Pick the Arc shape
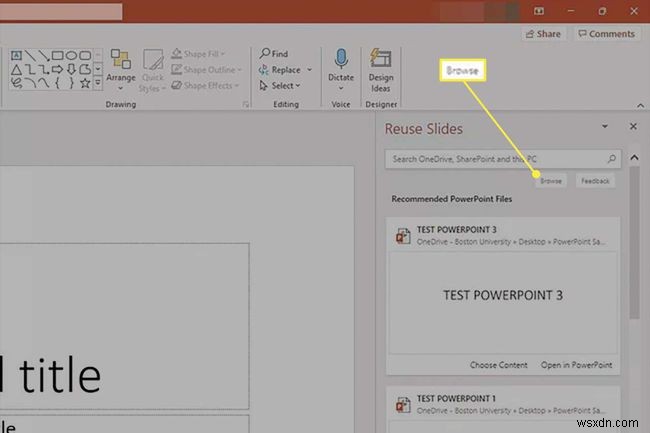Viewport: 650px width, 433px height. coord(30,83)
